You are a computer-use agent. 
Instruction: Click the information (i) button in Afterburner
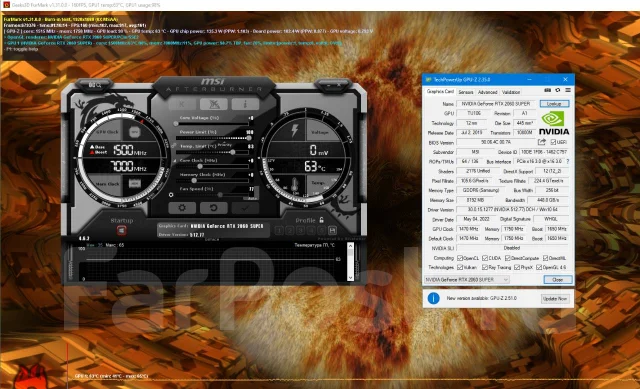click(245, 104)
